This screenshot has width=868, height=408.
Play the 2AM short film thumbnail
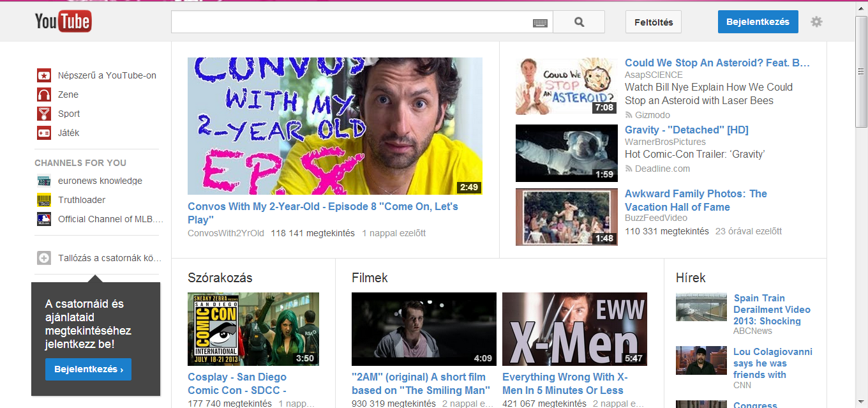coord(424,329)
